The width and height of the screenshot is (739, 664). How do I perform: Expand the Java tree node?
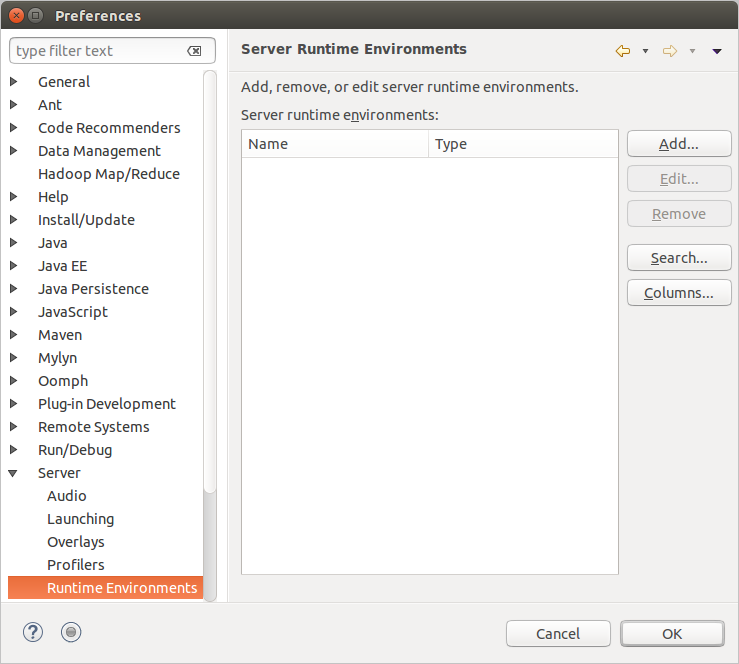14,243
